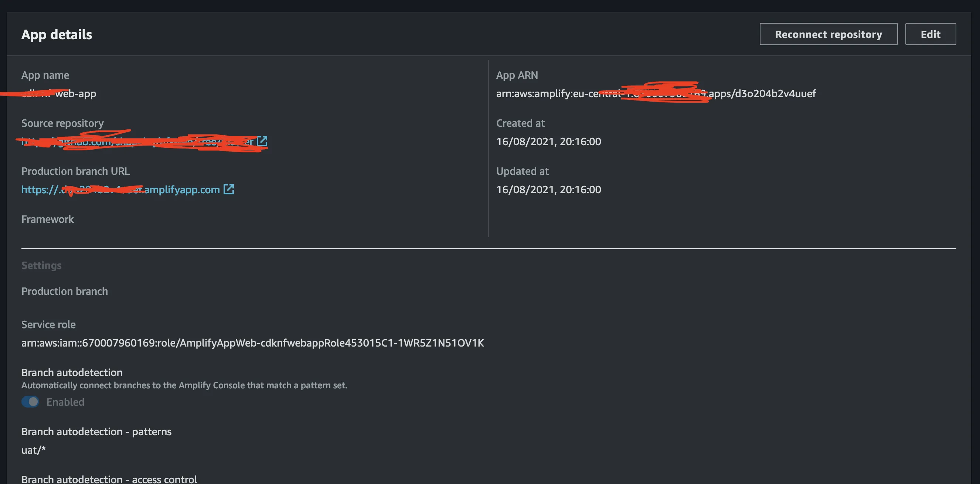980x484 pixels.
Task: Click the Settings section heading
Action: coord(41,265)
